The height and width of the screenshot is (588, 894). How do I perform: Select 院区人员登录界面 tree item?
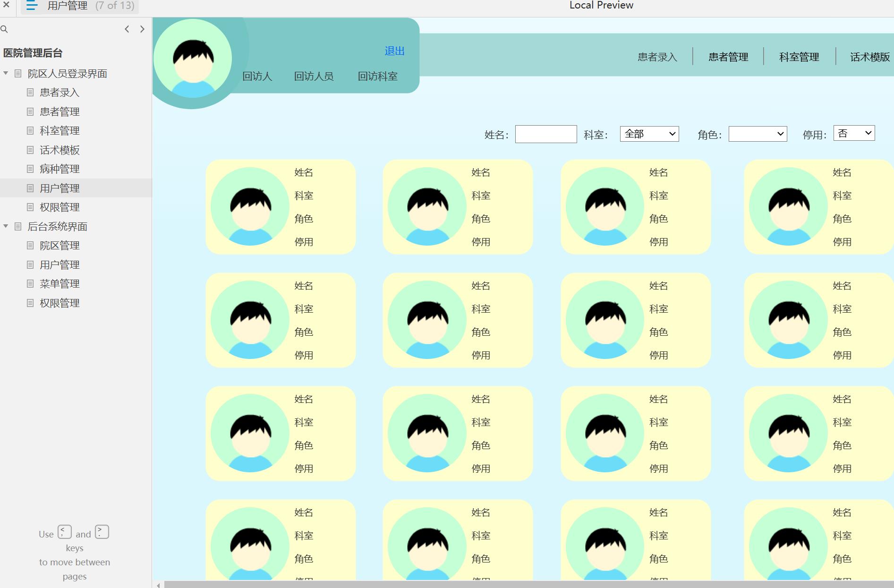pyautogui.click(x=67, y=73)
